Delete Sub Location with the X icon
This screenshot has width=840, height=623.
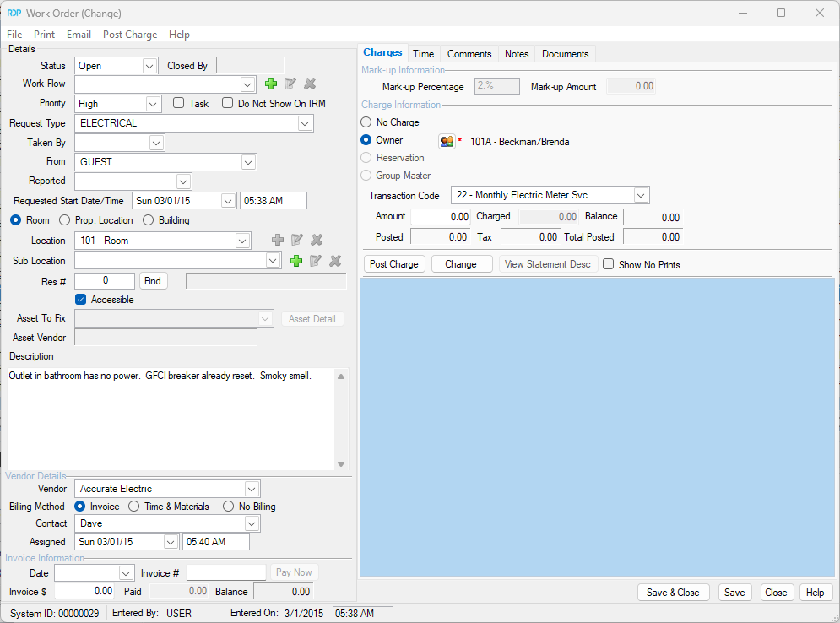point(335,261)
